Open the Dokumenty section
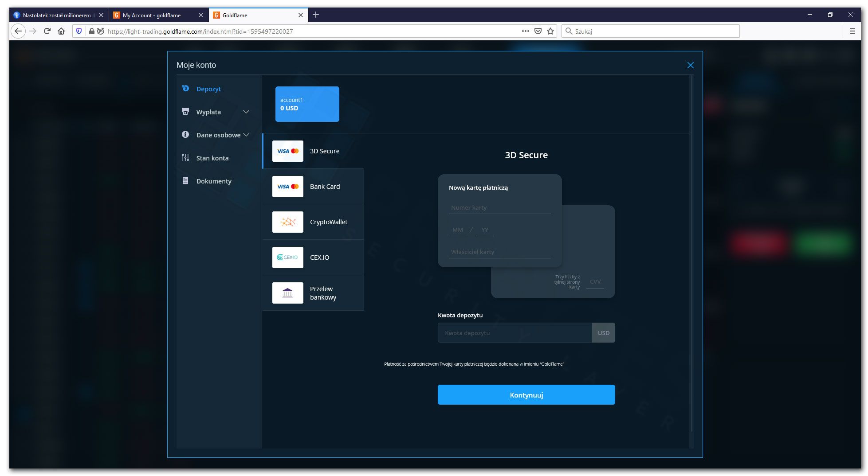Image resolution: width=868 pixels, height=476 pixels. coord(214,181)
